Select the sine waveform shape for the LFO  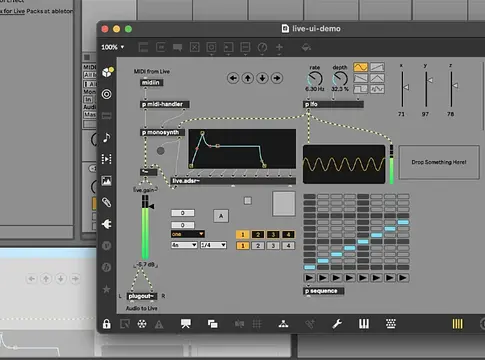tap(361, 67)
